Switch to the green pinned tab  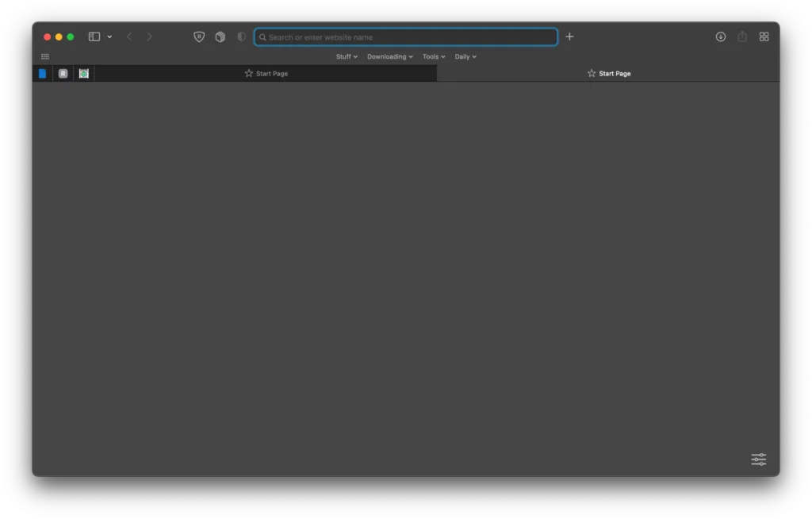[x=83, y=74]
